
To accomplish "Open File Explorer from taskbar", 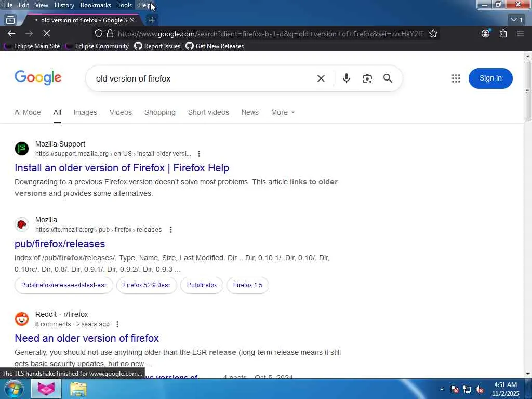I will (78, 389).
